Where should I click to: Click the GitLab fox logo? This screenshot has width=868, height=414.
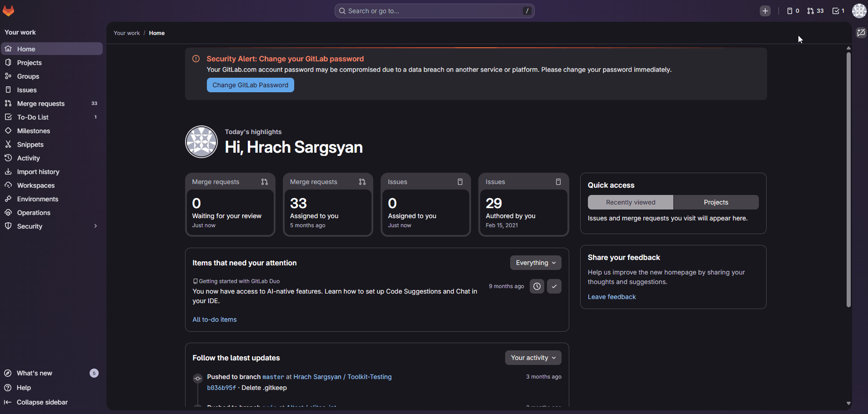tap(9, 10)
